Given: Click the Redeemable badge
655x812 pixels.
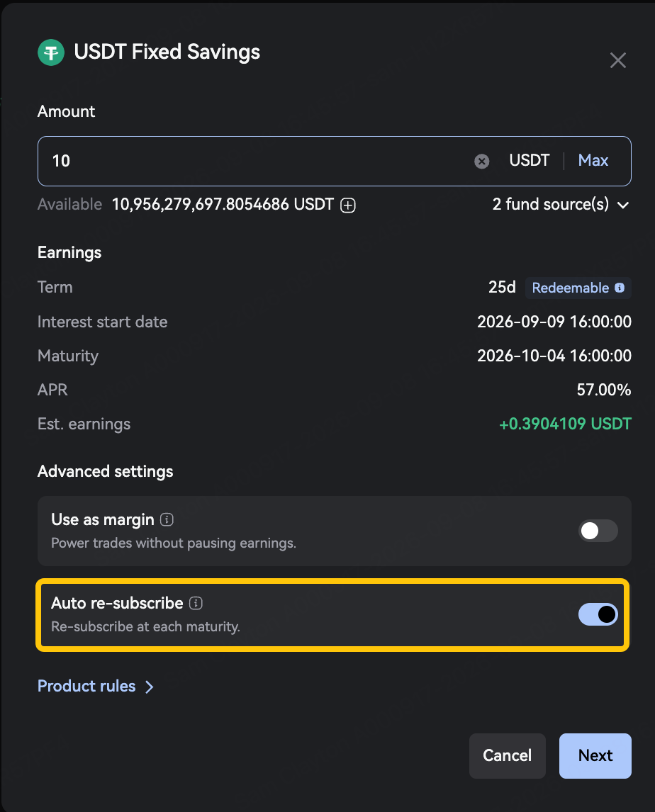Looking at the screenshot, I should (x=578, y=288).
